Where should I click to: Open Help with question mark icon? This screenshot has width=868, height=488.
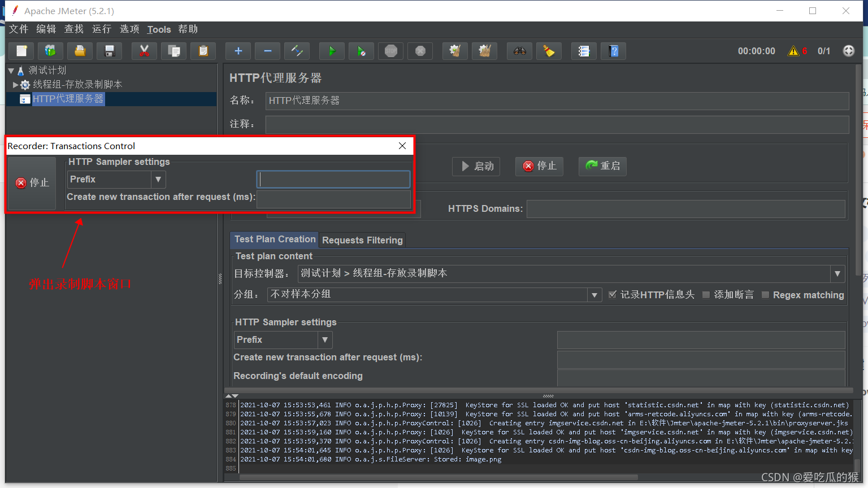614,51
